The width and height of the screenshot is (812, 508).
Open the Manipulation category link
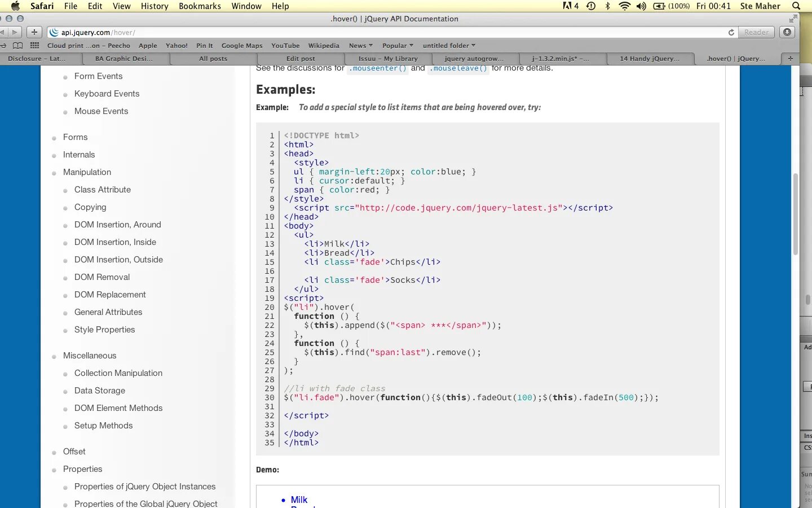87,172
